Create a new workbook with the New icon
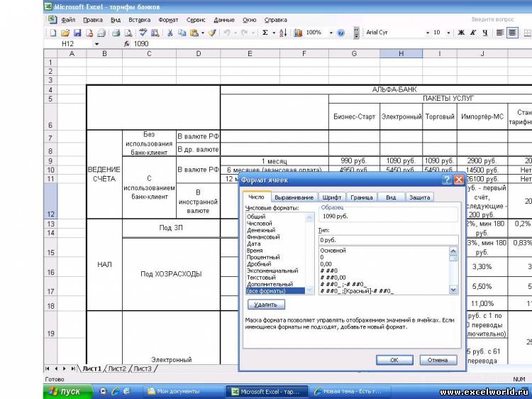Viewport: 532px width, 399px height. click(x=53, y=33)
